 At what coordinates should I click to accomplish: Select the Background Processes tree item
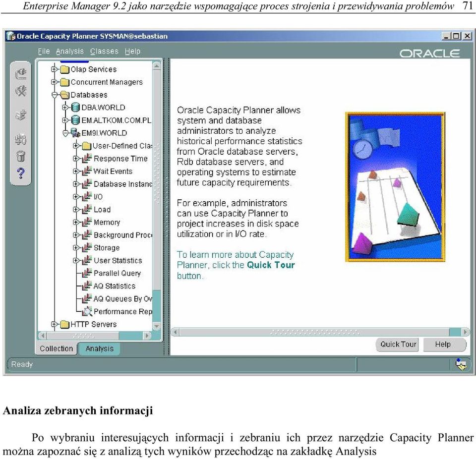123,235
